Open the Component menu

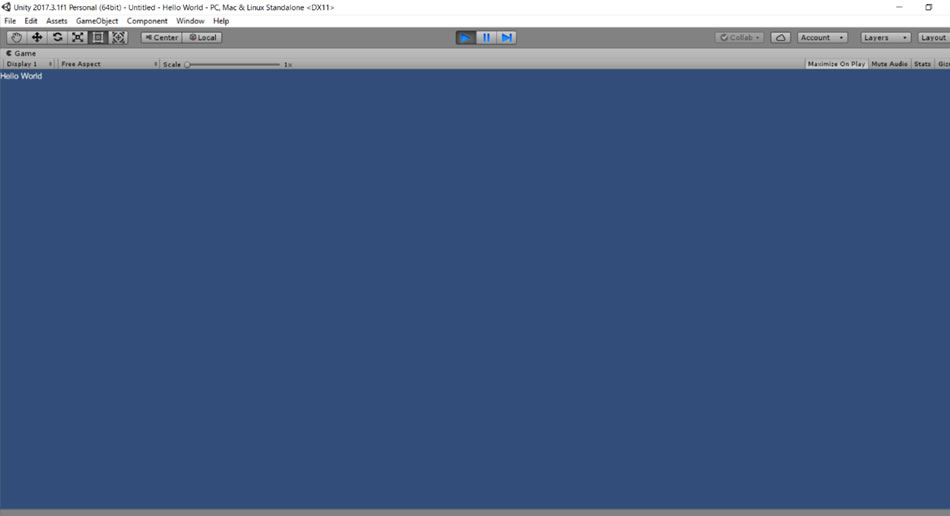pos(147,21)
